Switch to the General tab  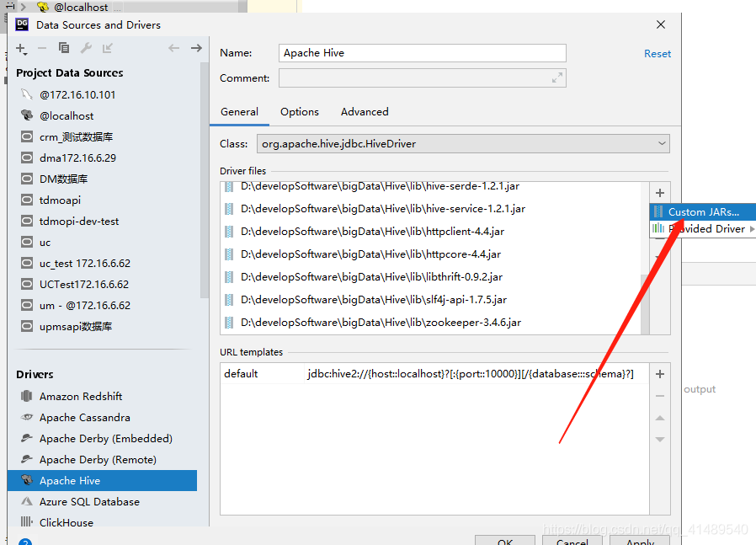click(239, 112)
